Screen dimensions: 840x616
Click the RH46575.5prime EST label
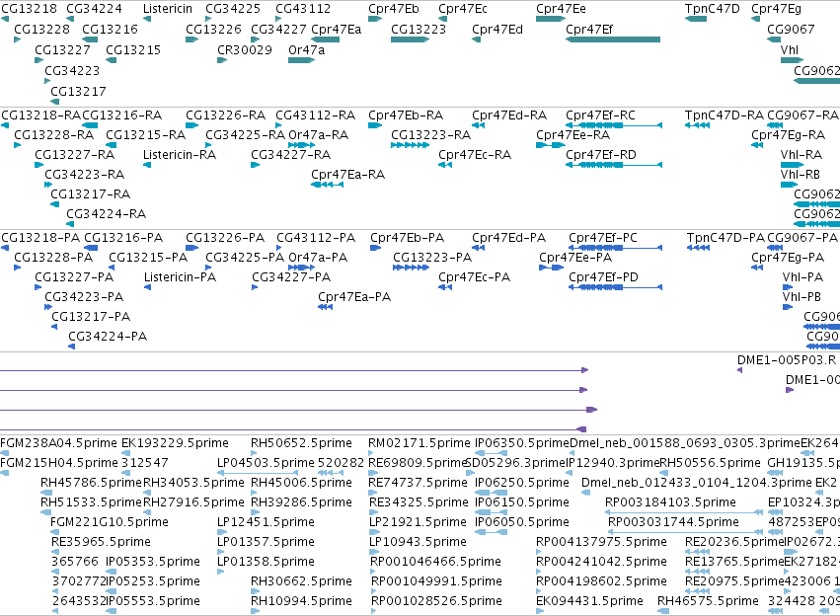(x=708, y=601)
